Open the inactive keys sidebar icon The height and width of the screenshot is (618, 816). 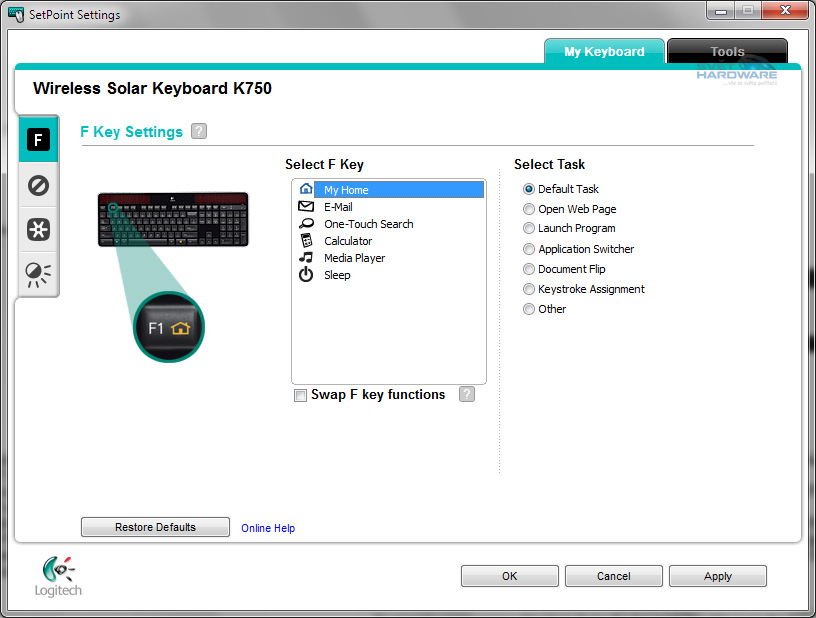(38, 185)
